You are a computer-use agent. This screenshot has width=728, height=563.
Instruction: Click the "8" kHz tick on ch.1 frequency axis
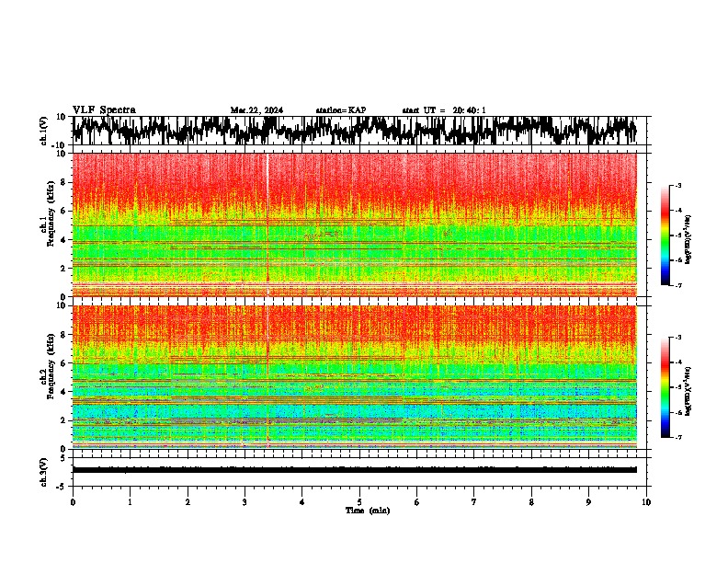pos(64,182)
